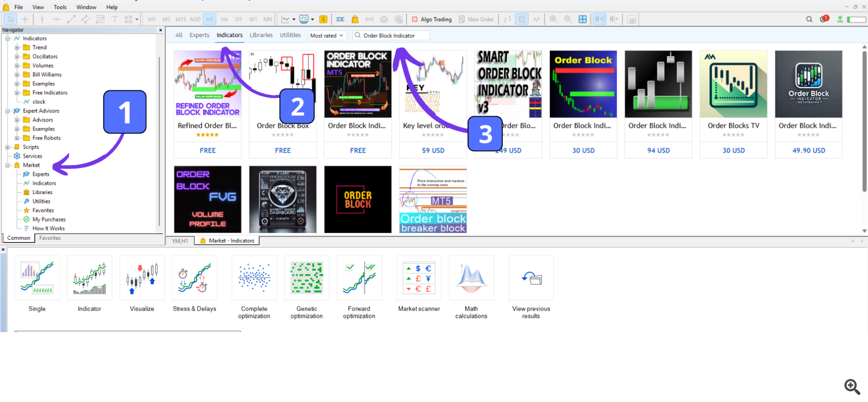
Task: Click the signals broadcast icon
Action: 369,19
